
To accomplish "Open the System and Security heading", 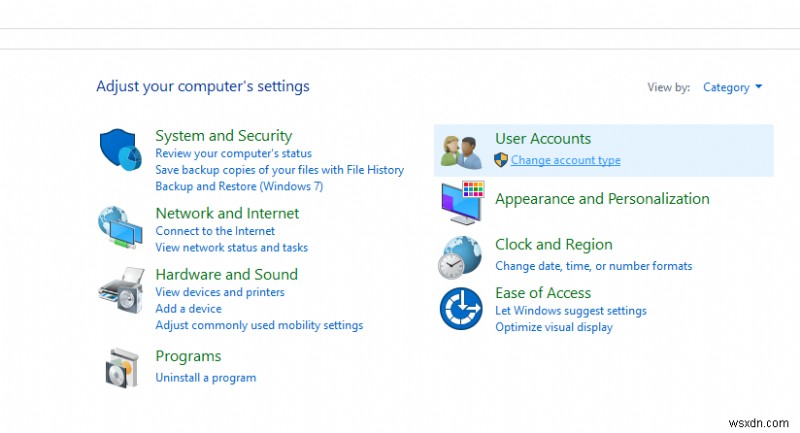I will point(223,135).
